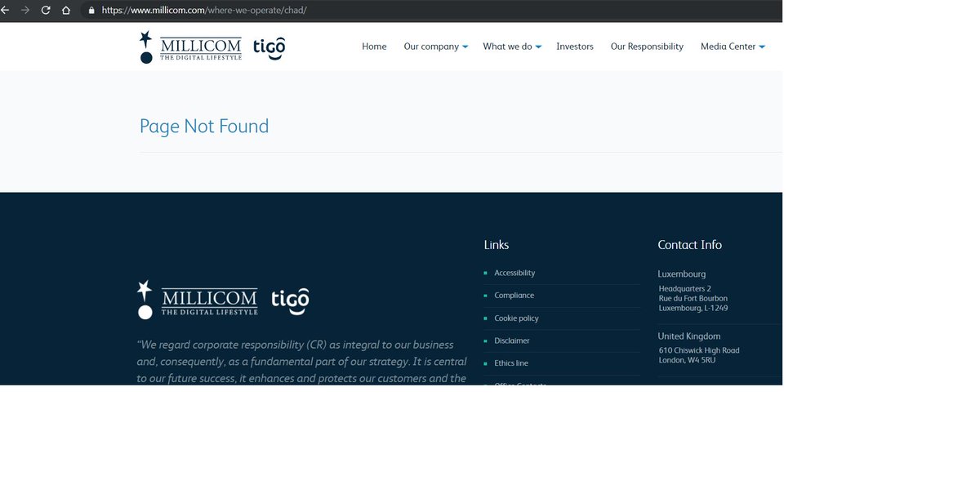Viewport: 980px width, 503px height.
Task: Click the address bar URL
Action: click(x=204, y=11)
